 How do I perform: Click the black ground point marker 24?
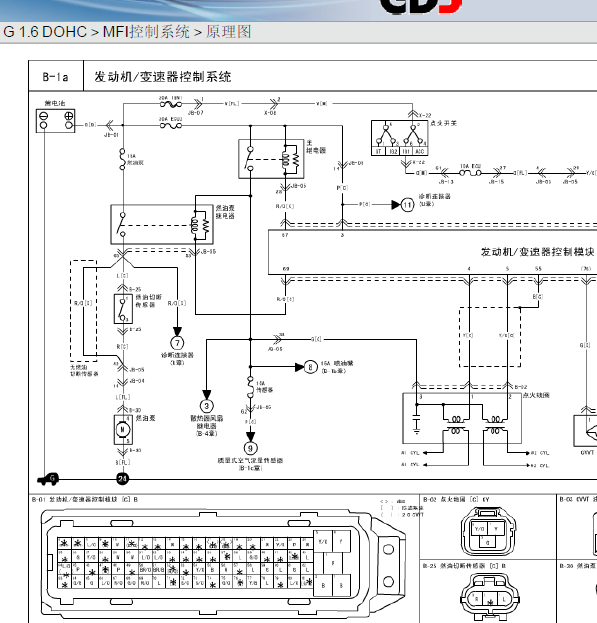coord(123,479)
